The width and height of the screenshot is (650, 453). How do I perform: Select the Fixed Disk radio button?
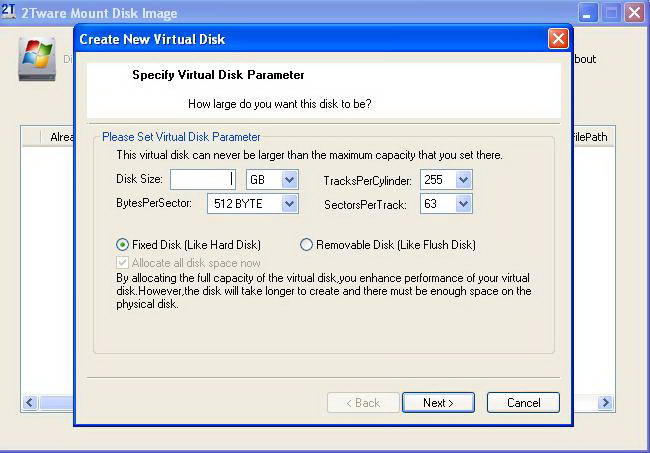coord(123,244)
